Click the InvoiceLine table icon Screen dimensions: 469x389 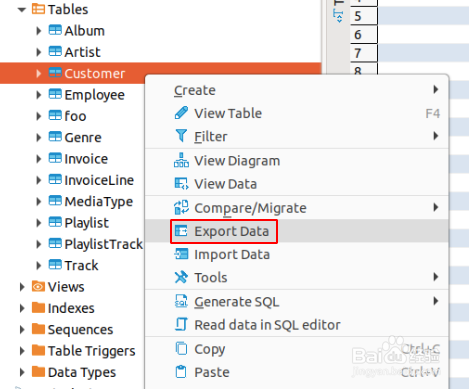55,180
